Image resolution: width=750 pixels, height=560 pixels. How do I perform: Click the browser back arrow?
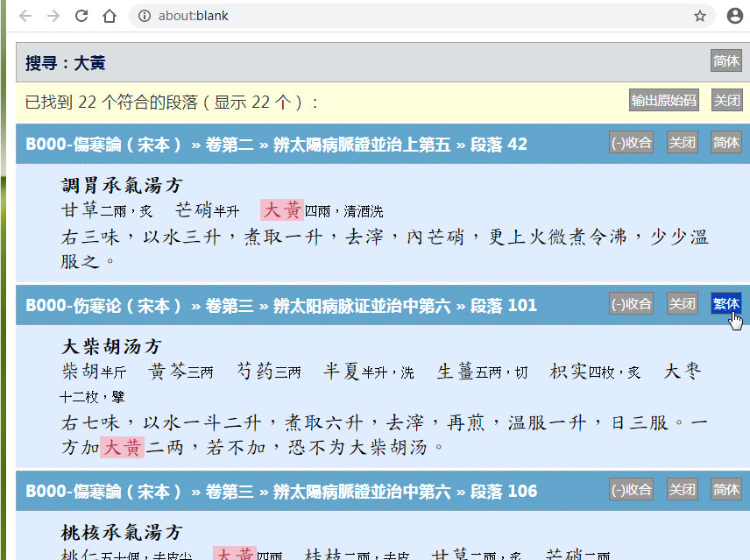(x=25, y=16)
